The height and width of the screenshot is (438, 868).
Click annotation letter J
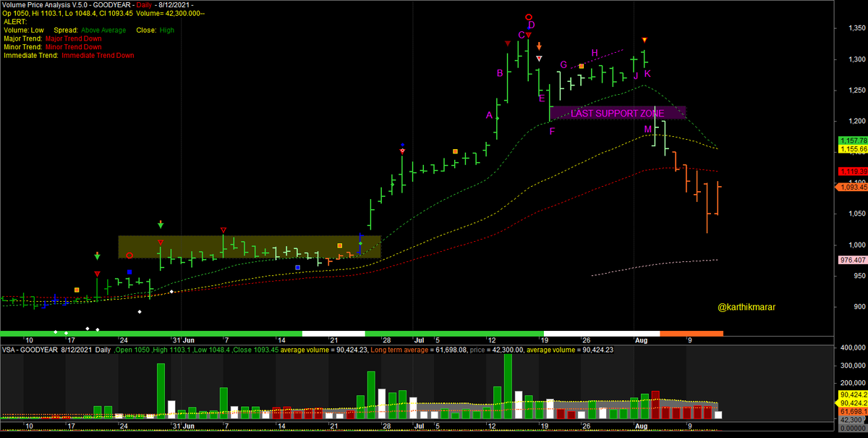(x=636, y=75)
